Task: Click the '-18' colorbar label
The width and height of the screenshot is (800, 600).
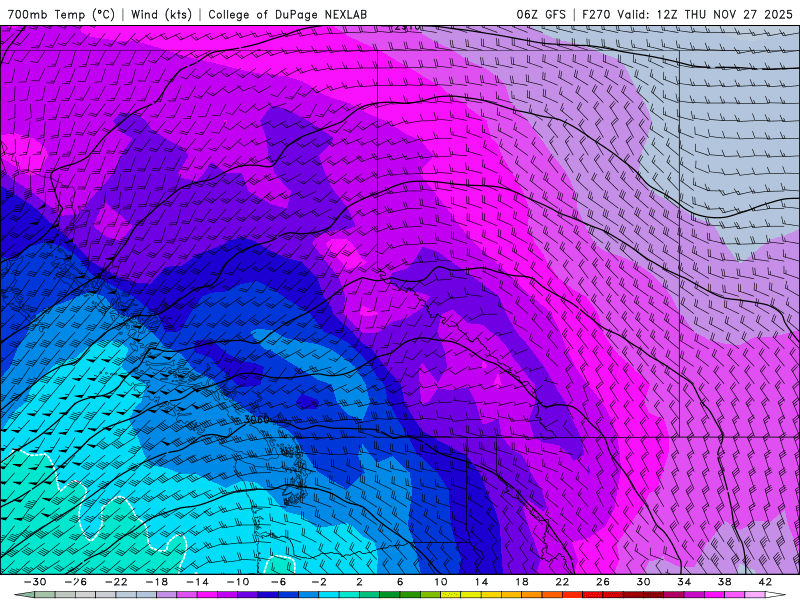Action: point(157,582)
